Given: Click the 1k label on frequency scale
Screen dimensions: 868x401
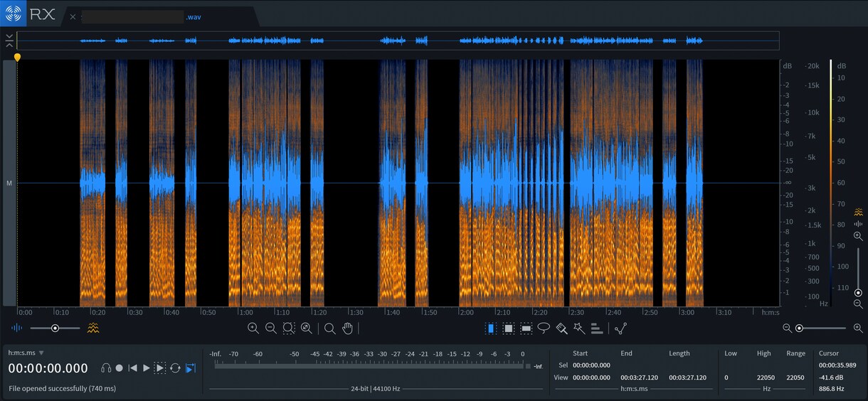Looking at the screenshot, I should pyautogui.click(x=813, y=243).
